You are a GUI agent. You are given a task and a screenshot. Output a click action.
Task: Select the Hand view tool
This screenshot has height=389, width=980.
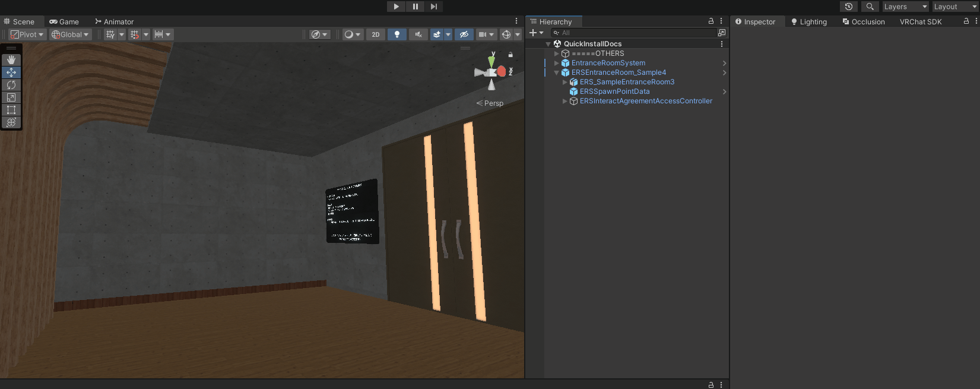[11, 60]
